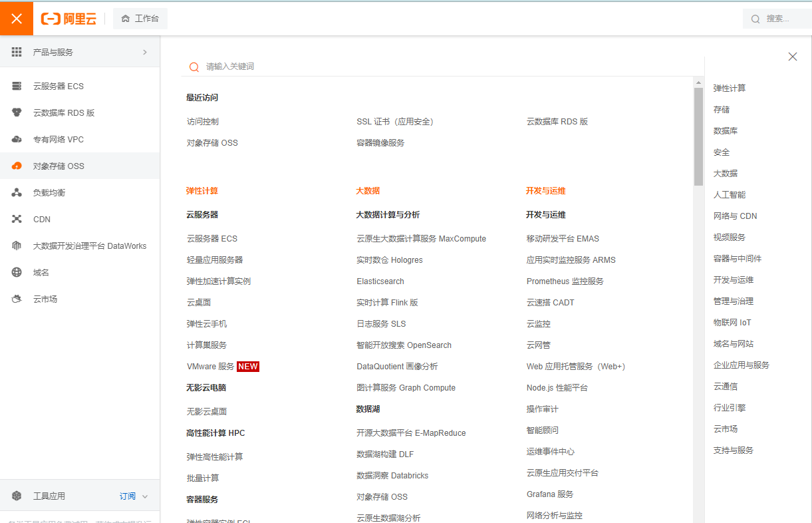Click the CDN sidebar icon

(x=17, y=219)
